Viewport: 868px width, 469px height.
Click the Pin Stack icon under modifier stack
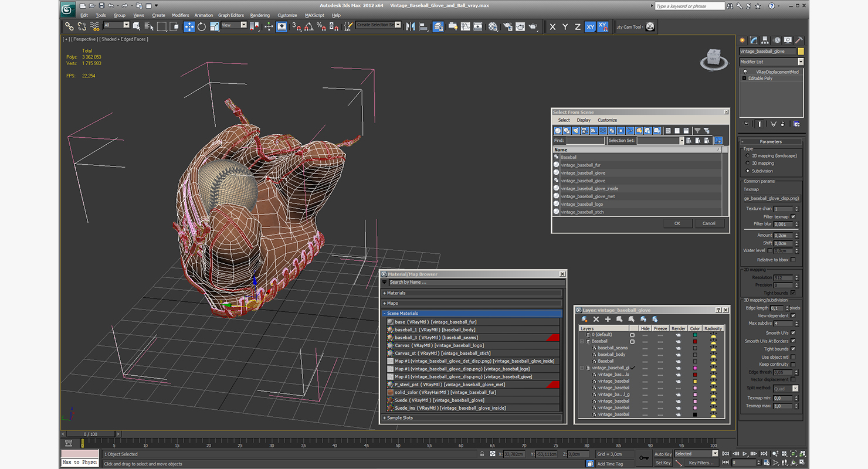746,124
